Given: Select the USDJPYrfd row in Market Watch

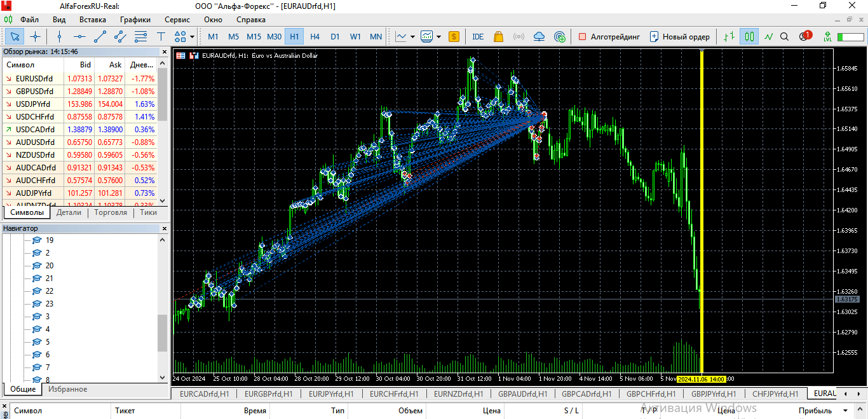Looking at the screenshot, I should [x=79, y=104].
